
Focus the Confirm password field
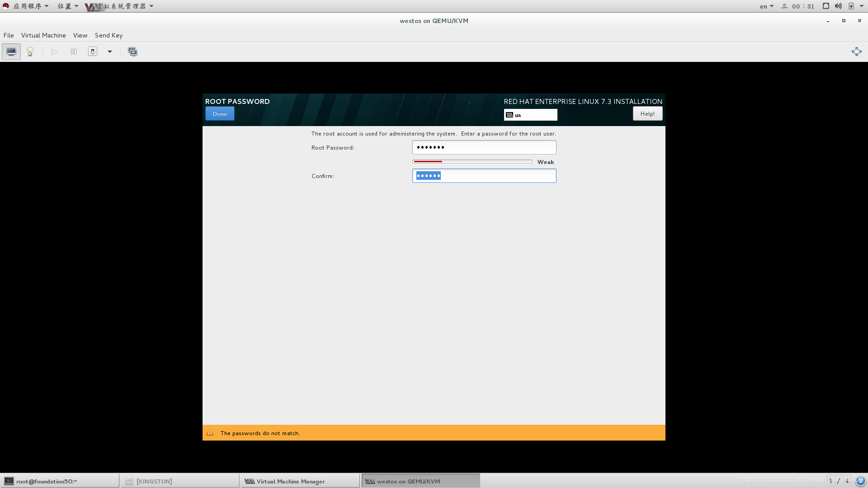pyautogui.click(x=484, y=176)
